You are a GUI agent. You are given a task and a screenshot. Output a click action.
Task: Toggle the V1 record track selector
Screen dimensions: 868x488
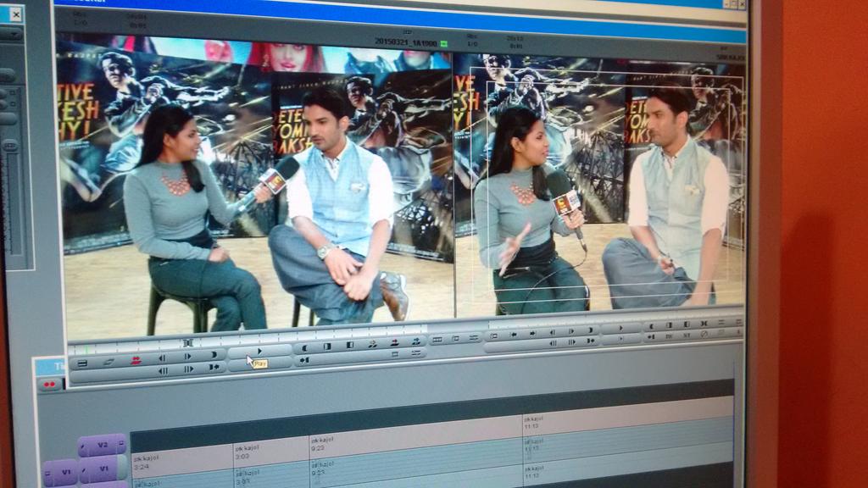(104, 469)
